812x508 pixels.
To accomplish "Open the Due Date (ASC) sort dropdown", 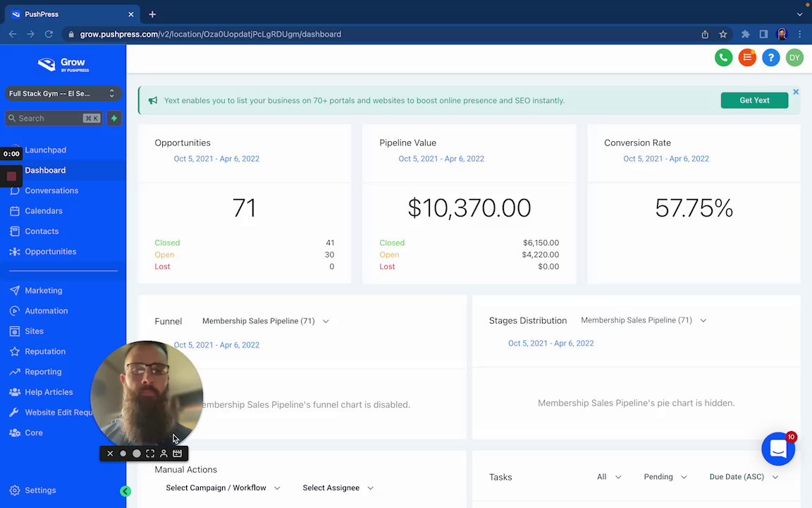I will (x=744, y=477).
